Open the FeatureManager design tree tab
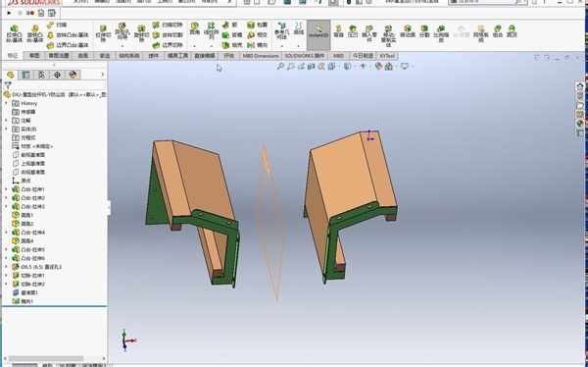This screenshot has height=367, width=588. pyautogui.click(x=10, y=75)
